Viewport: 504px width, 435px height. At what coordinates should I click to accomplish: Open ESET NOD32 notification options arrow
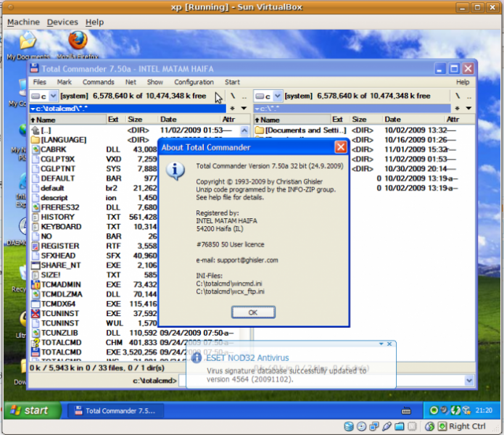(x=381, y=344)
